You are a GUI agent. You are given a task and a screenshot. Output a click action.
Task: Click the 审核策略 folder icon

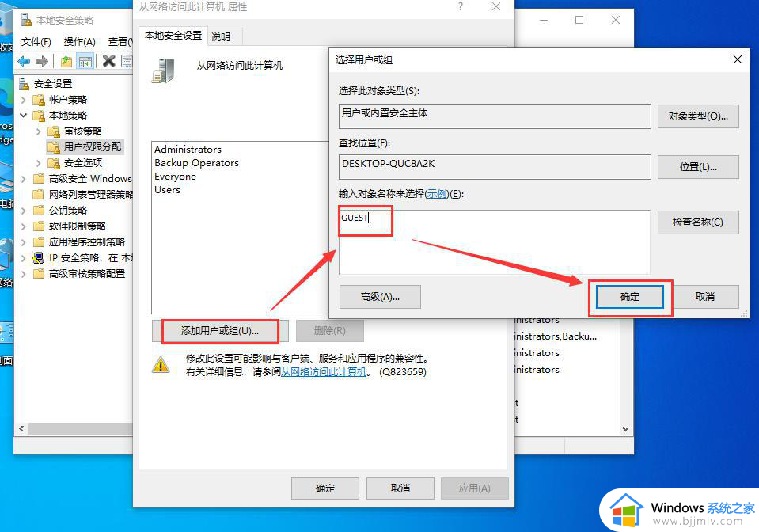[x=54, y=131]
